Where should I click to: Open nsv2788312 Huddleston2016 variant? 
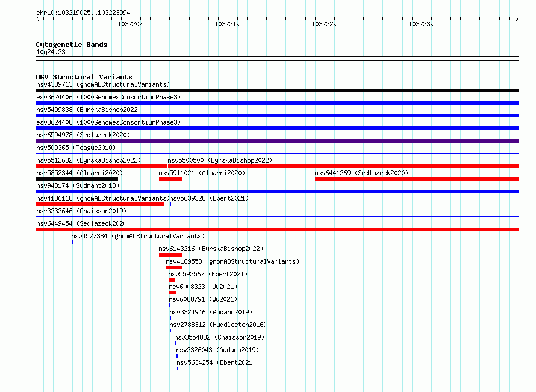218,325
